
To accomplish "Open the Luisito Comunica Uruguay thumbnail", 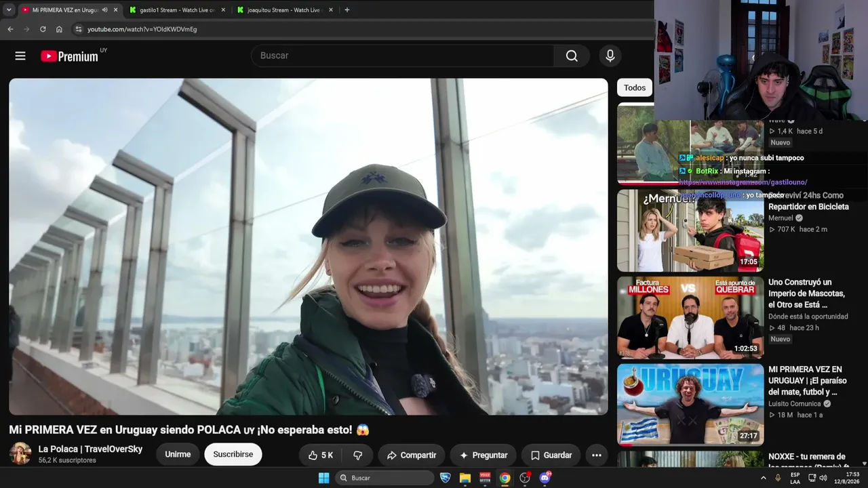I will (x=690, y=405).
